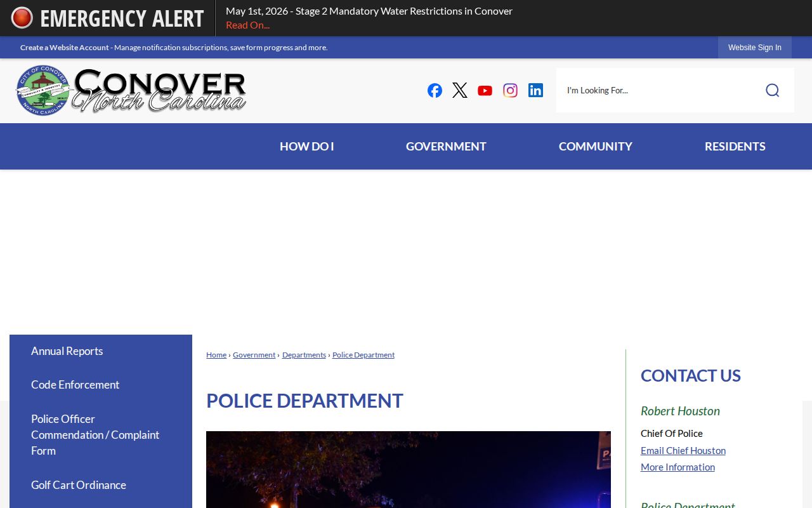The image size is (812, 508).
Task: Click Read On... in the emergency alert
Action: coord(247,25)
